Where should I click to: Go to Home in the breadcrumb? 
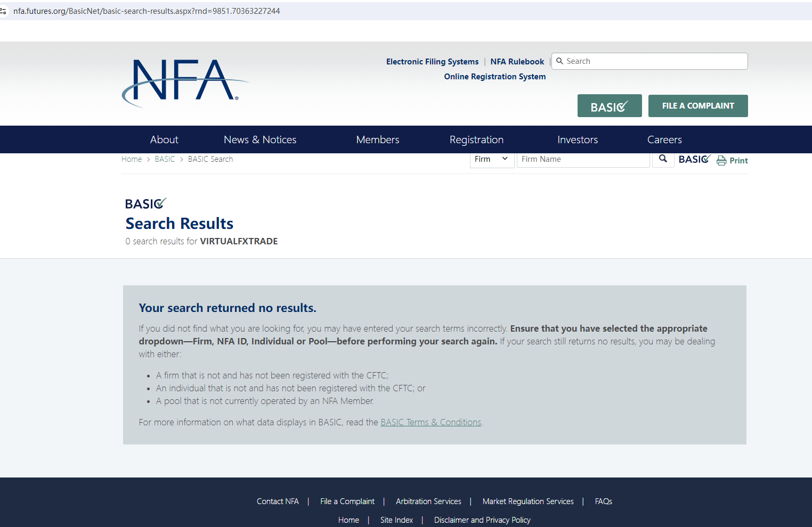click(x=132, y=159)
